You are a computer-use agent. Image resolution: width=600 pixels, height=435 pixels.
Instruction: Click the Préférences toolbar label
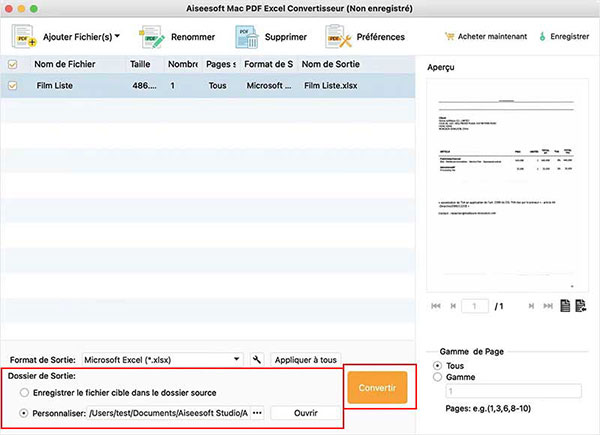click(x=381, y=37)
